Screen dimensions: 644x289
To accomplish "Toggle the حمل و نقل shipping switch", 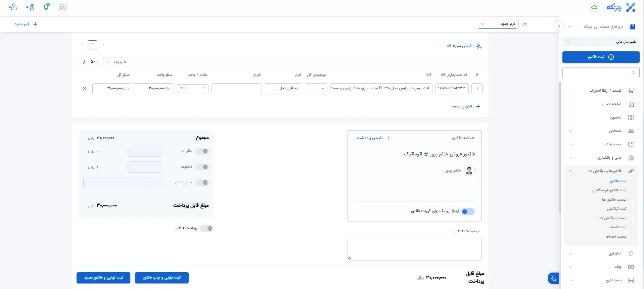I will 202,183.
